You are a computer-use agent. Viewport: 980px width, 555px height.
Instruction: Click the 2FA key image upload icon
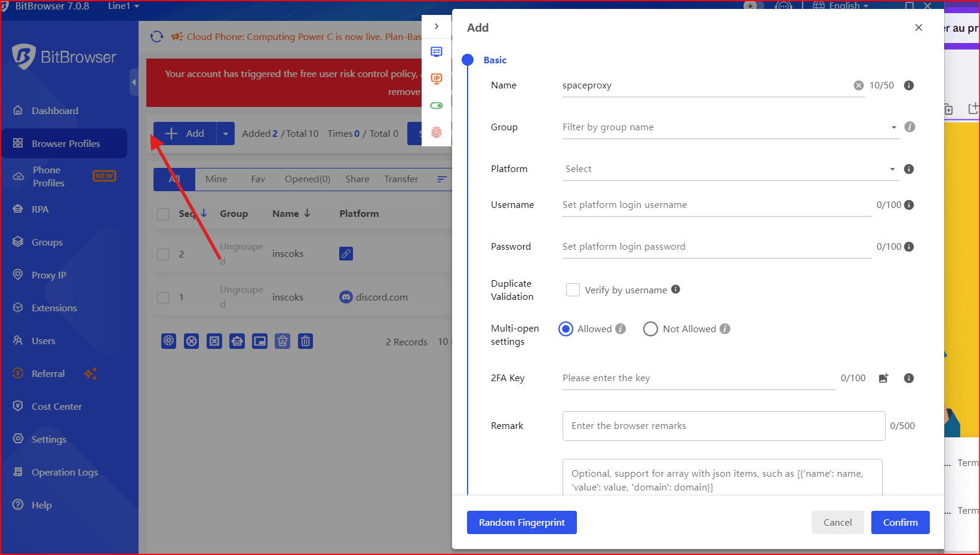click(x=883, y=378)
